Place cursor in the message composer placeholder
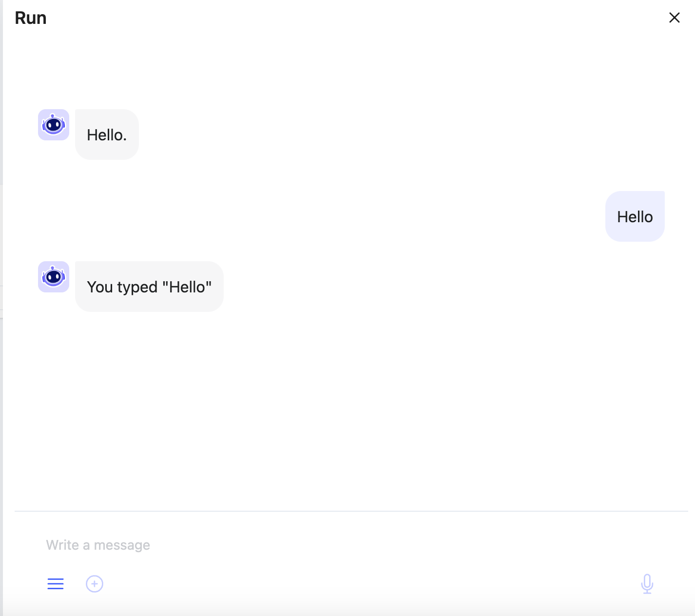The width and height of the screenshot is (695, 616). coord(98,545)
